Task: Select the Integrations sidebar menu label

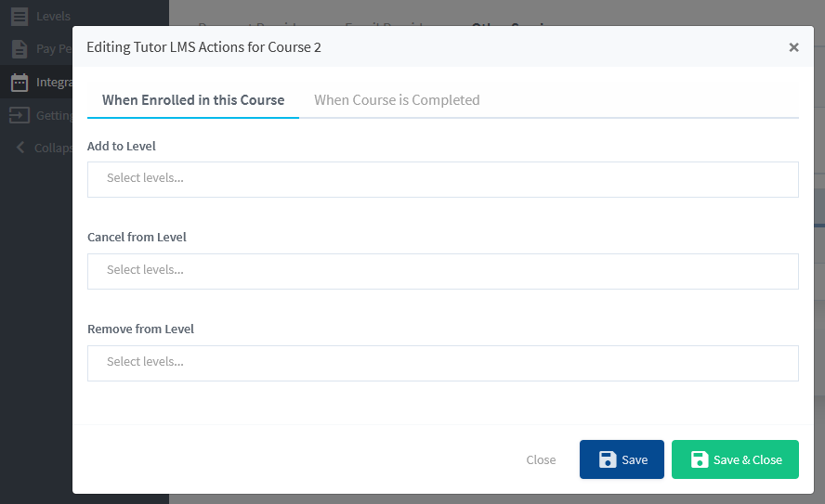Action: pyautogui.click(x=55, y=83)
